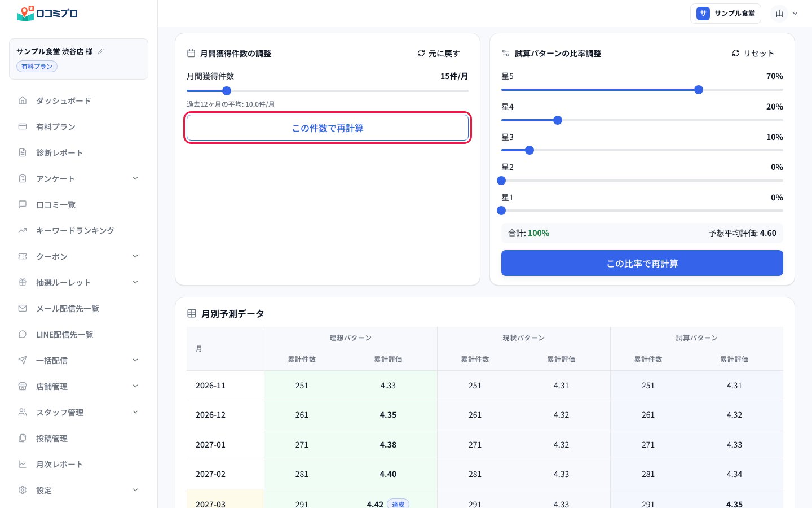
Task: Click the 一括配信 paper plane icon
Action: click(23, 360)
